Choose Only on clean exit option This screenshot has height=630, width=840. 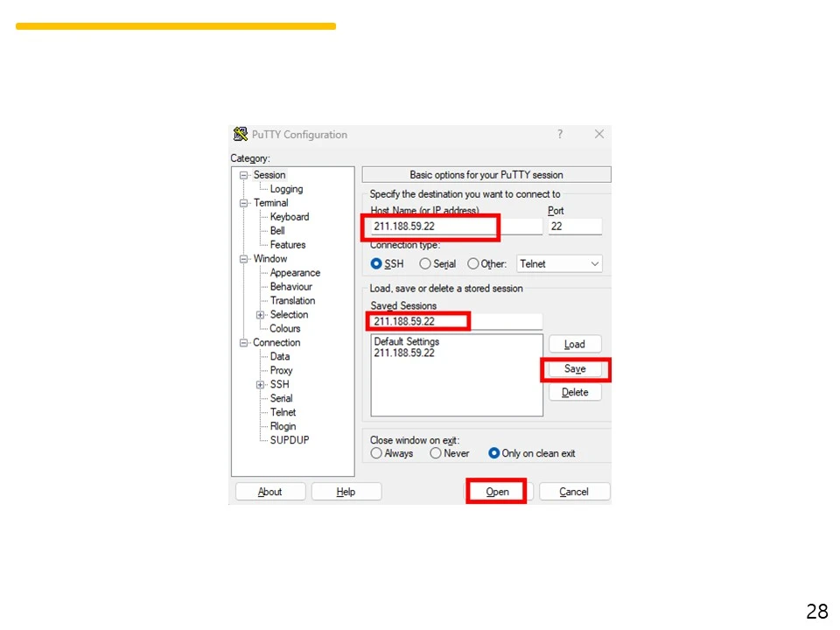[493, 453]
